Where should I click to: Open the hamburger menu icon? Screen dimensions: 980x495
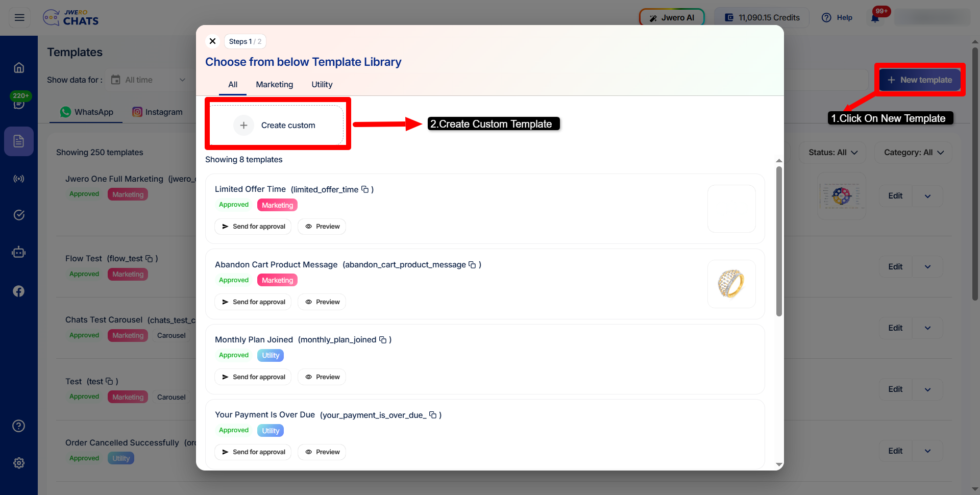click(x=19, y=17)
